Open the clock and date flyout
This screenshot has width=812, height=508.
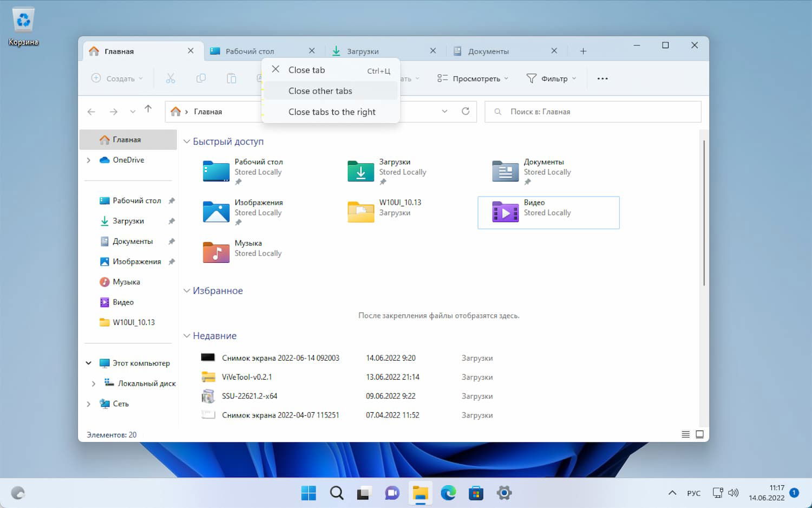[x=767, y=493]
